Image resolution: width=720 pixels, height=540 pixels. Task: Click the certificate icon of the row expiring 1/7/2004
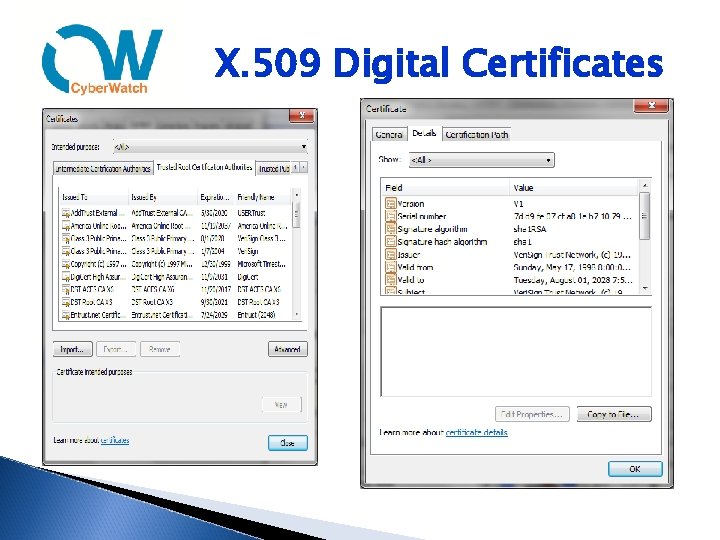click(66, 252)
